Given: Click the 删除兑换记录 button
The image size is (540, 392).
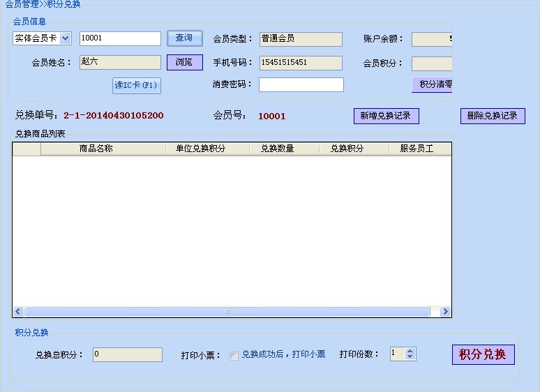Looking at the screenshot, I should pos(493,116).
